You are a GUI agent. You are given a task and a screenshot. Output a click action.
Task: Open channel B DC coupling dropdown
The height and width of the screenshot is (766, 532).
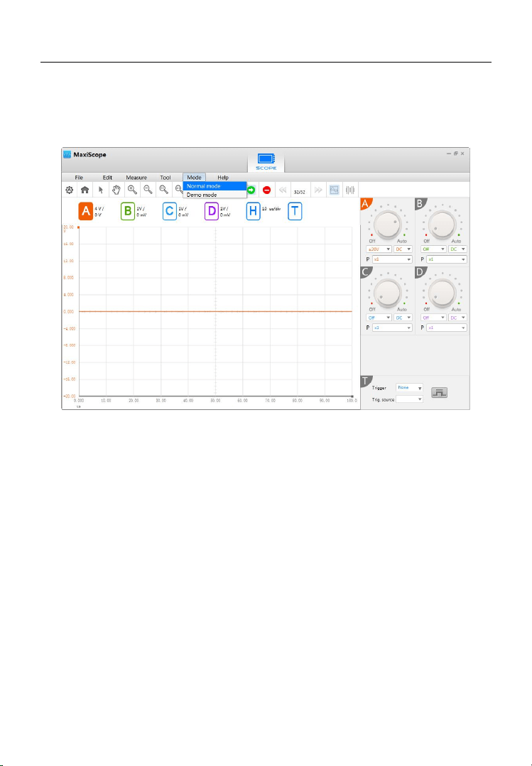457,249
